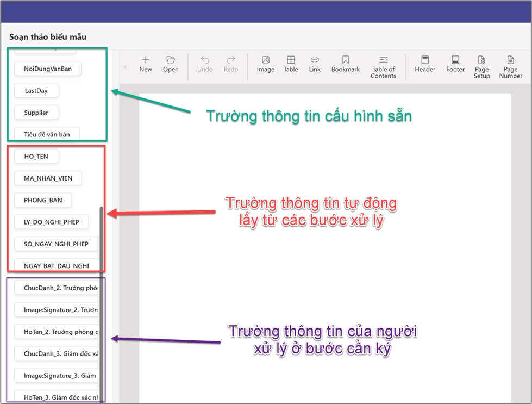Click the Undo arrow icon
Image resolution: width=532 pixels, height=404 pixels.
[x=205, y=60]
